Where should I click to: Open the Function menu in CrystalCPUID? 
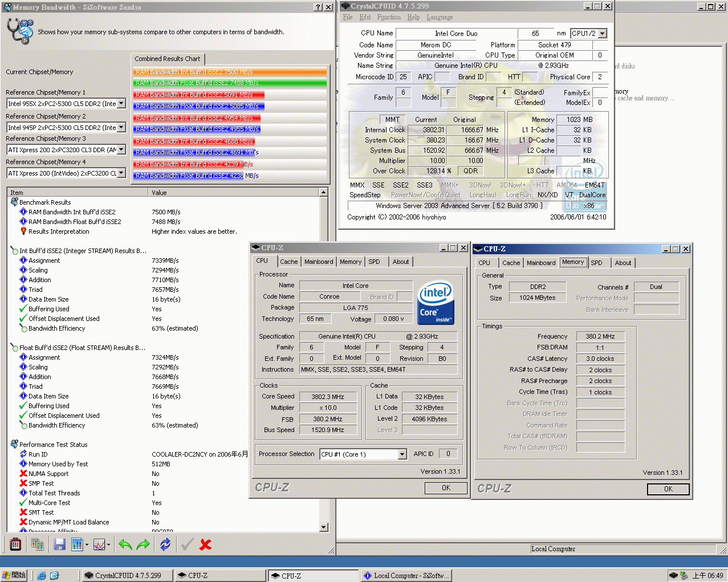coord(389,17)
